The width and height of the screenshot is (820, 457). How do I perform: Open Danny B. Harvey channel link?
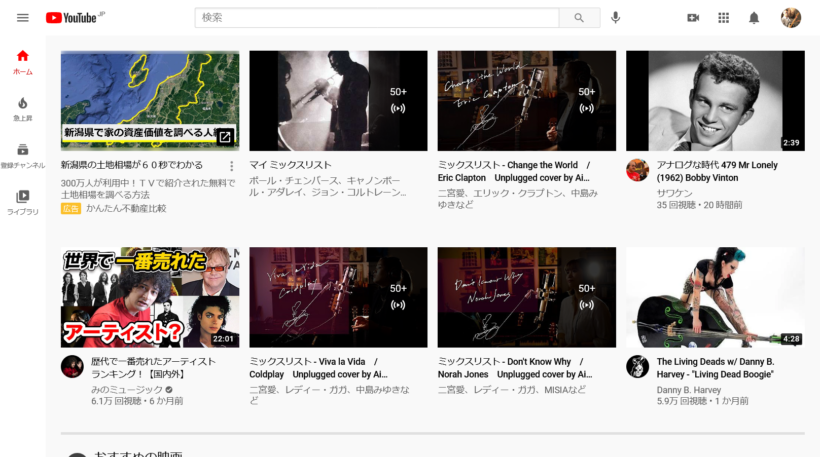click(688, 389)
